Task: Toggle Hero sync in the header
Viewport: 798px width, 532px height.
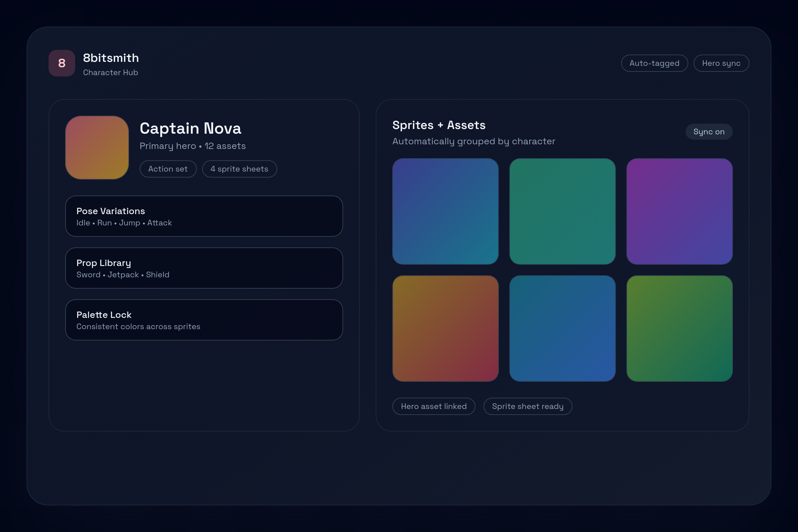Action: [721, 63]
